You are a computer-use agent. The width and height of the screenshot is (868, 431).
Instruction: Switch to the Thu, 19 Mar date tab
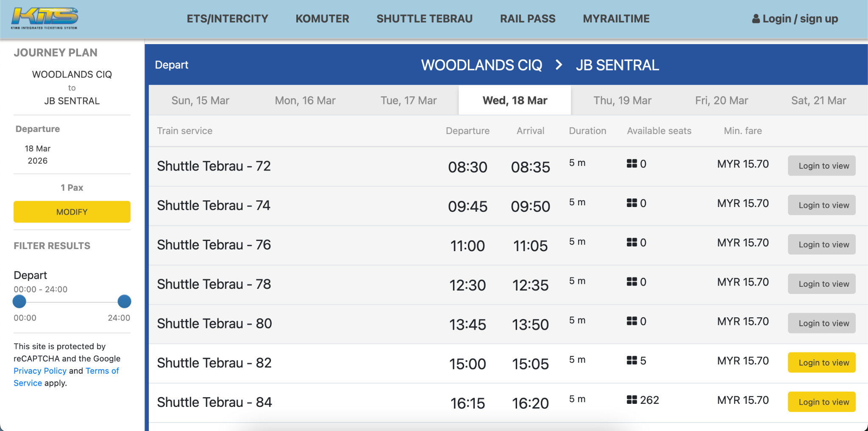pyautogui.click(x=622, y=100)
